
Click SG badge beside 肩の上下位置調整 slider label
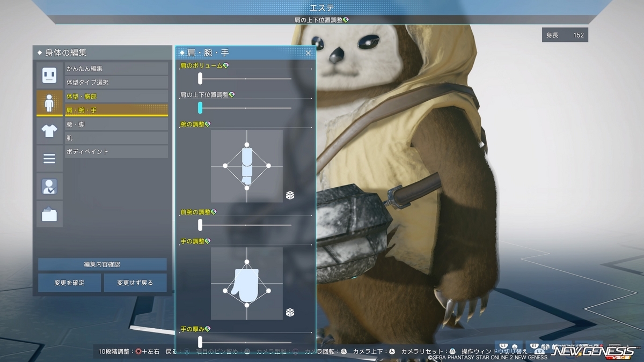(x=232, y=94)
